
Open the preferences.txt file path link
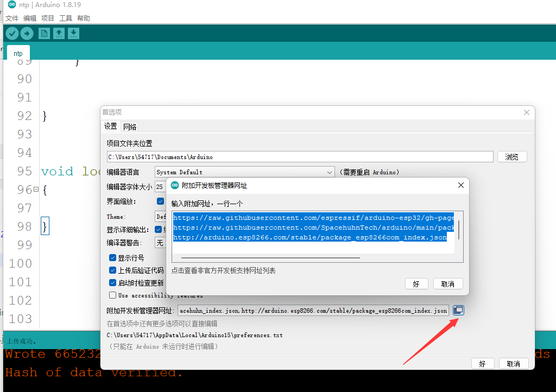pyautogui.click(x=195, y=335)
